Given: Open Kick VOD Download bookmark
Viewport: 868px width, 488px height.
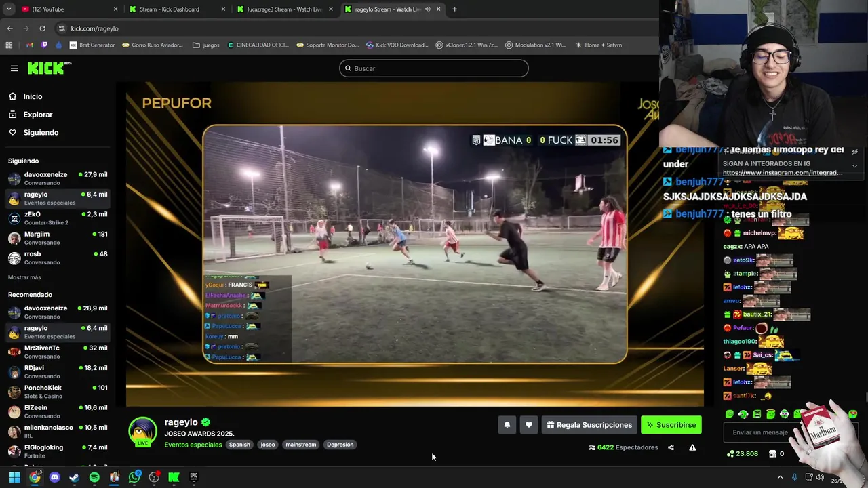Looking at the screenshot, I should click(x=397, y=45).
